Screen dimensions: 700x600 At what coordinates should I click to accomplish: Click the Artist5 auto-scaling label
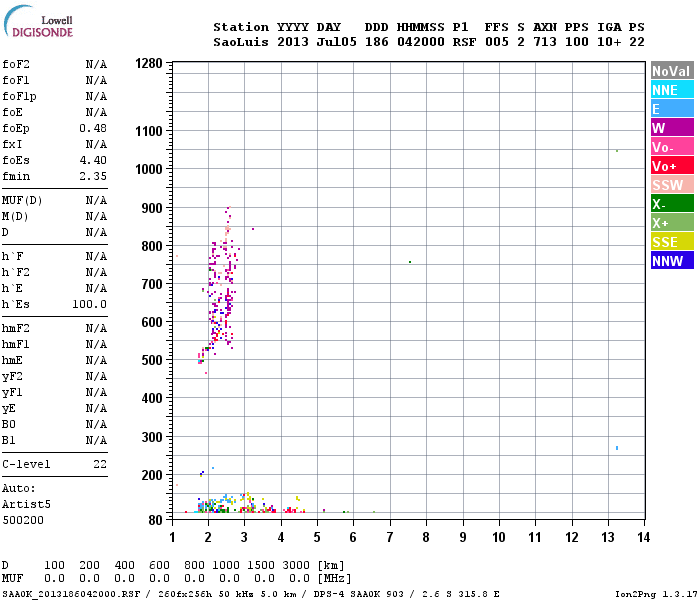26,504
